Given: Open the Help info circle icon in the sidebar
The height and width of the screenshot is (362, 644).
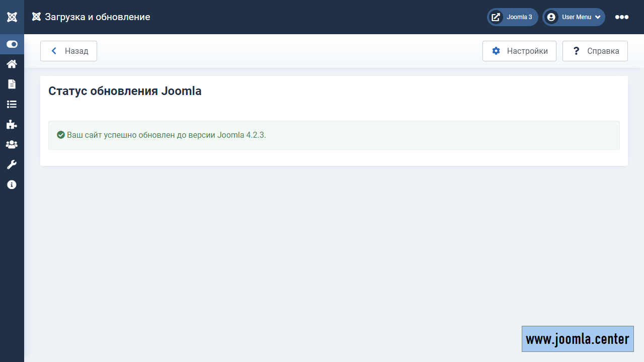Looking at the screenshot, I should pos(12,185).
